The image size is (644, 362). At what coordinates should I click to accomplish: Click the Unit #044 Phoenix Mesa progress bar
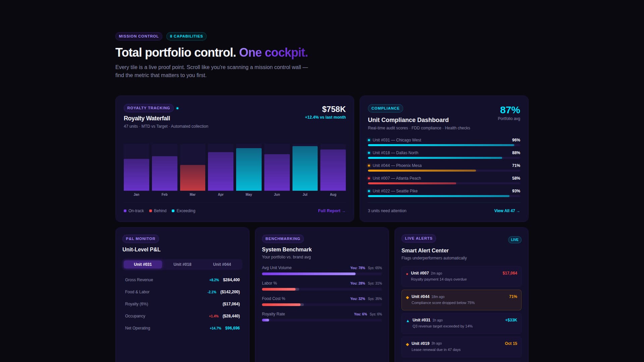(444, 171)
